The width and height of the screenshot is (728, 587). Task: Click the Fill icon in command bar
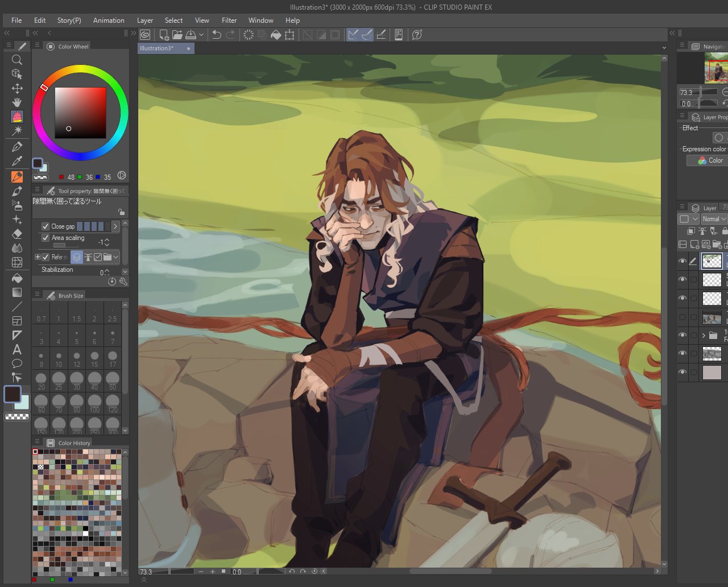point(276,35)
